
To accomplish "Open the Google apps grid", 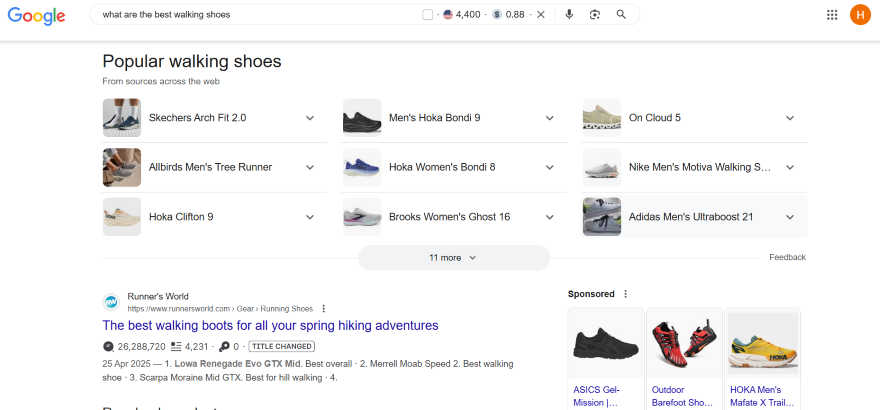I will [832, 15].
